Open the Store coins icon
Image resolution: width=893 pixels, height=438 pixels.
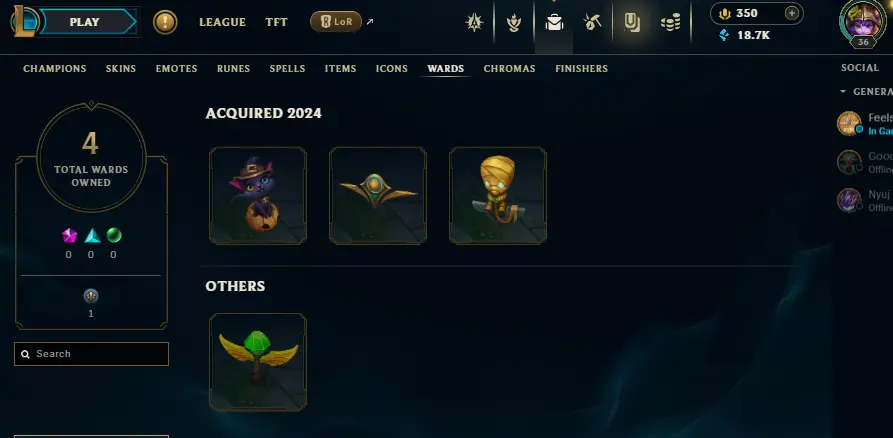point(670,23)
